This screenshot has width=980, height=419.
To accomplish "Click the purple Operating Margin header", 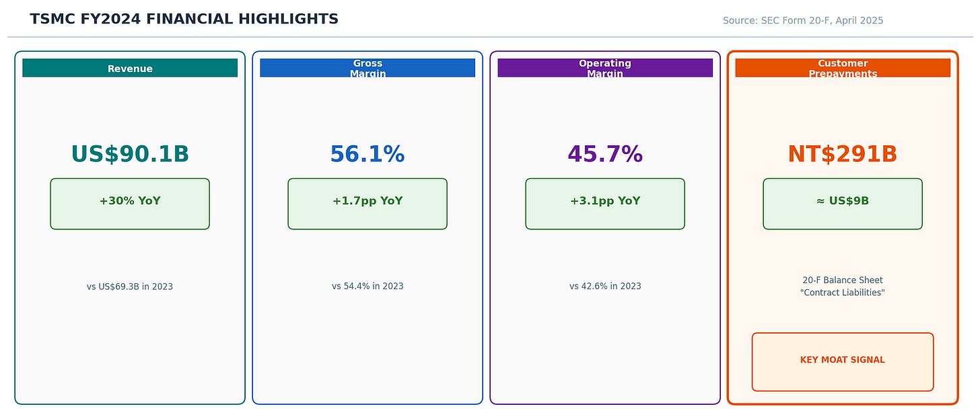I will click(x=605, y=68).
